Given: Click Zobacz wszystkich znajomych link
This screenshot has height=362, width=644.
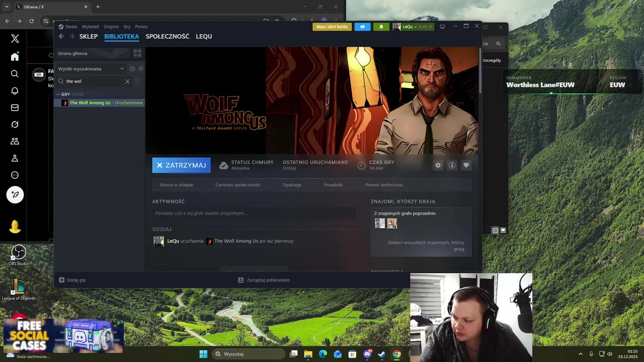Looking at the screenshot, I should click(426, 245).
